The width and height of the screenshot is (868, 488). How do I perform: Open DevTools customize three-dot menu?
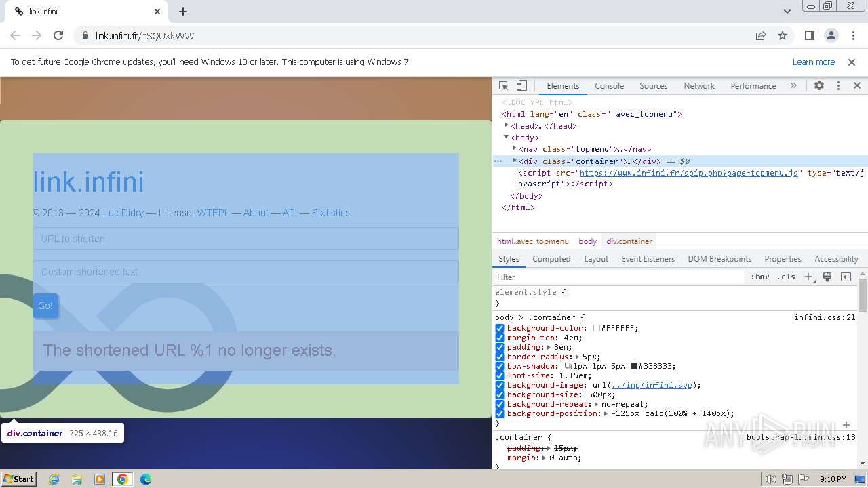click(x=838, y=86)
